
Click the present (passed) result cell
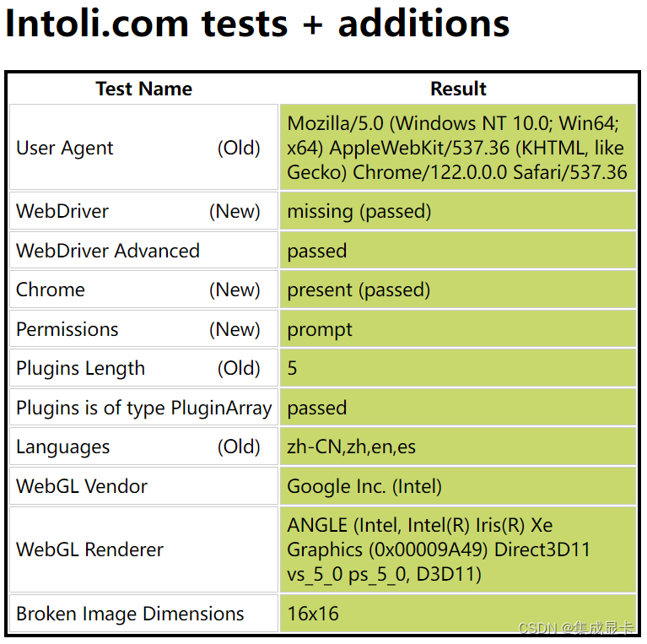[x=458, y=290]
